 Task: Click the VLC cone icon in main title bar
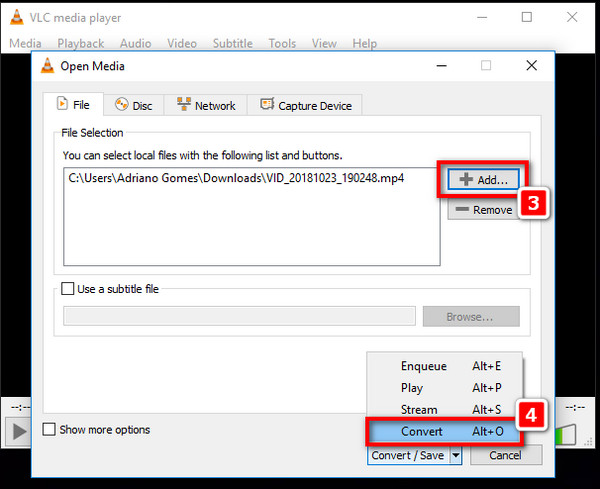(x=16, y=17)
